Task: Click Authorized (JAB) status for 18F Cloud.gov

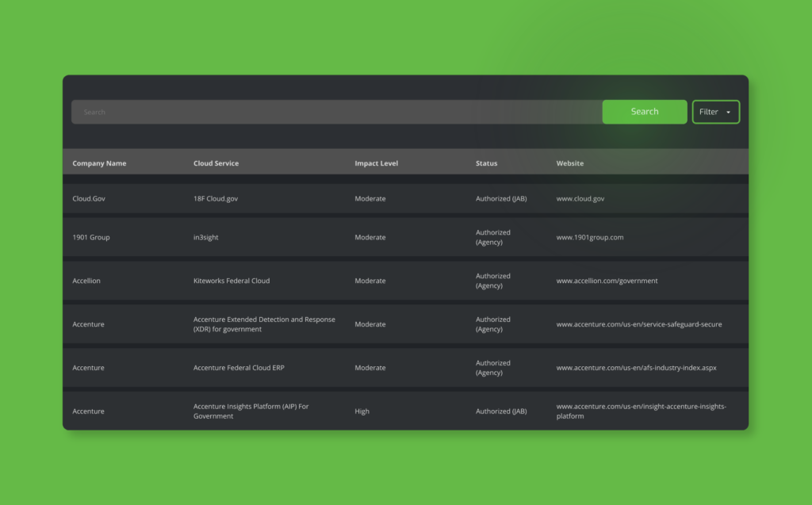Action: [501, 198]
